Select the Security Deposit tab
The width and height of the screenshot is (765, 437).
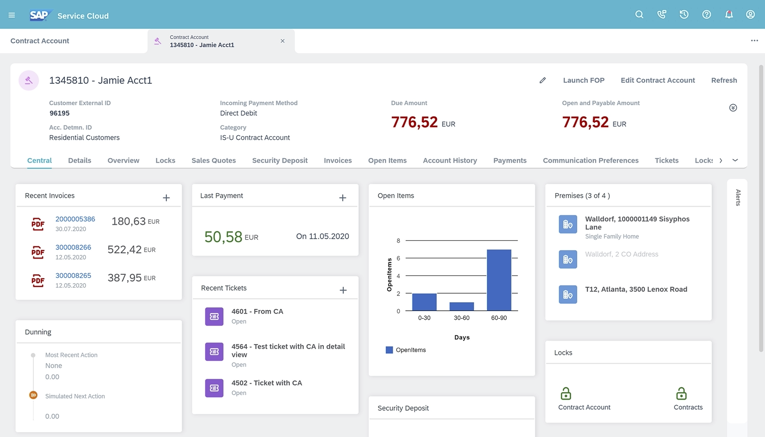(279, 160)
